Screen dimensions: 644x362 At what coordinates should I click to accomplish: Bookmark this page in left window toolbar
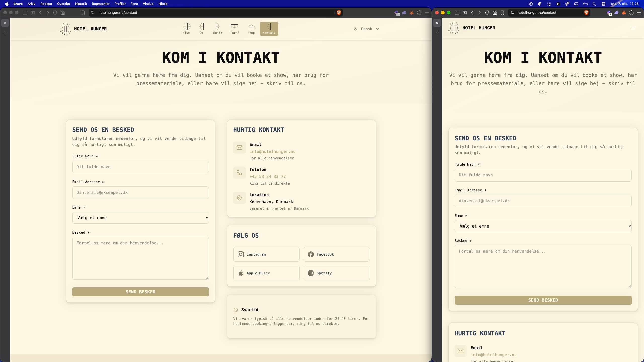coord(83,13)
